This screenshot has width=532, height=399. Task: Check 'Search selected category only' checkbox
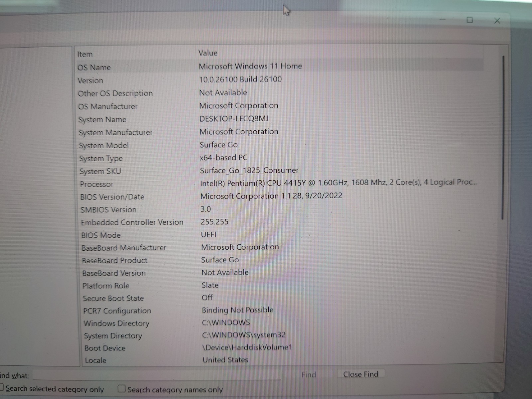(x=1, y=388)
